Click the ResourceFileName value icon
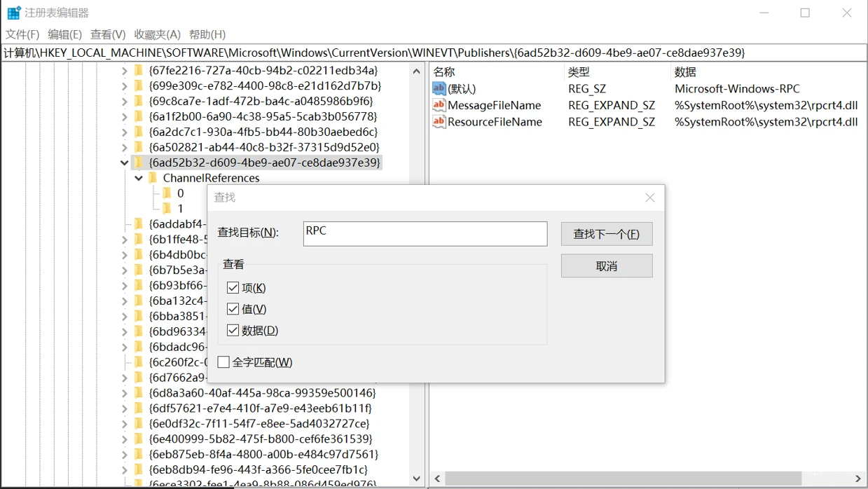The height and width of the screenshot is (489, 868). point(439,122)
